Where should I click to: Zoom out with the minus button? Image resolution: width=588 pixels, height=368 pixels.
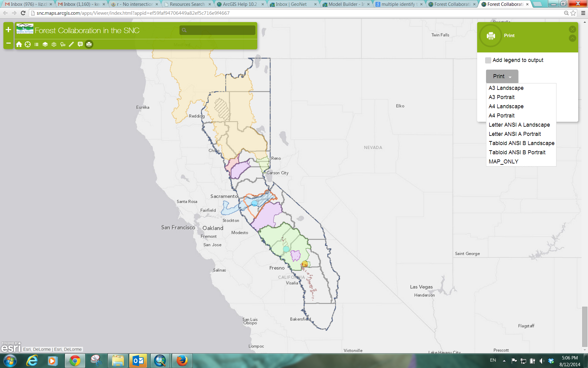pyautogui.click(x=9, y=43)
